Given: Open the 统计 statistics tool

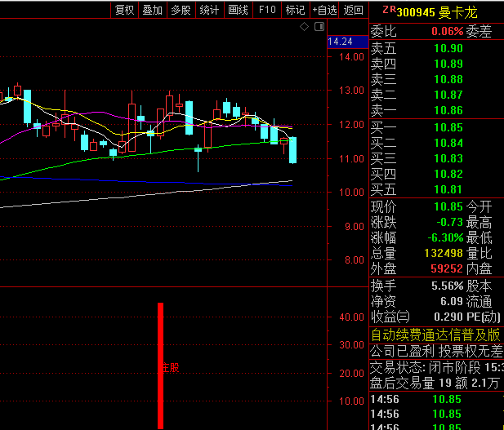Looking at the screenshot, I should point(209,10).
